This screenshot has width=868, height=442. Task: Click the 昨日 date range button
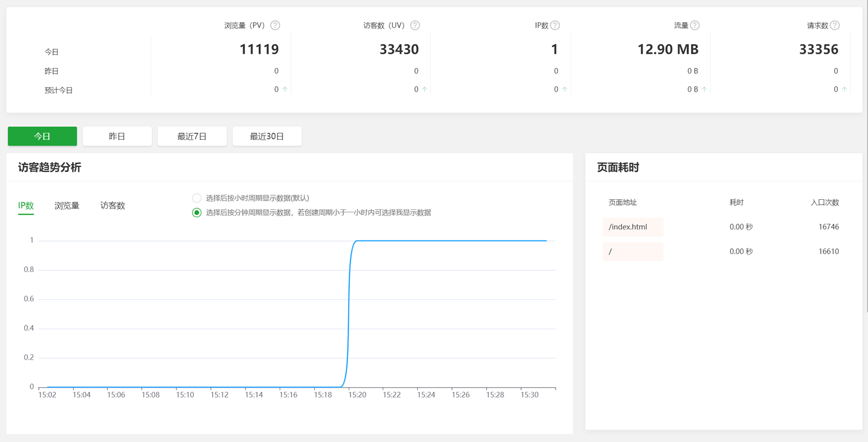click(117, 137)
